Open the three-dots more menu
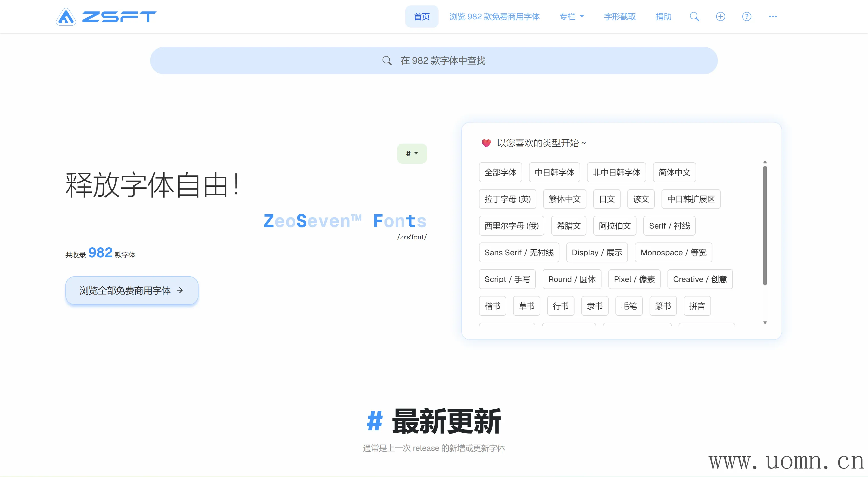Viewport: 868px width, 477px height. click(x=773, y=16)
